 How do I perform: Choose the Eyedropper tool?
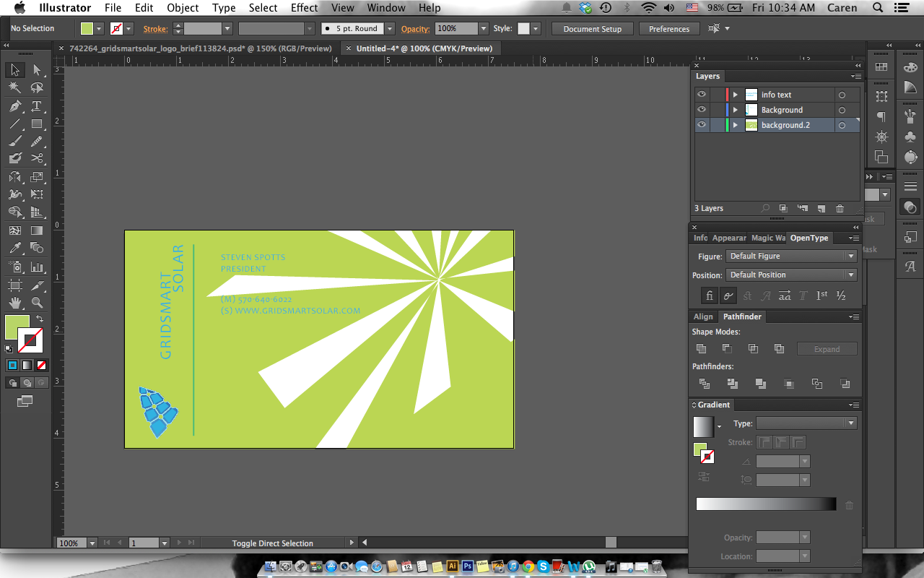click(x=14, y=249)
